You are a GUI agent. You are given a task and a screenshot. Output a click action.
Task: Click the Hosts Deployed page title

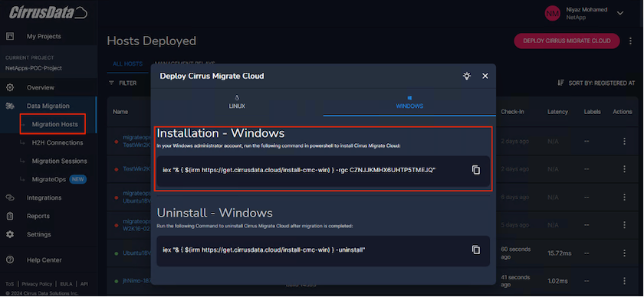152,41
